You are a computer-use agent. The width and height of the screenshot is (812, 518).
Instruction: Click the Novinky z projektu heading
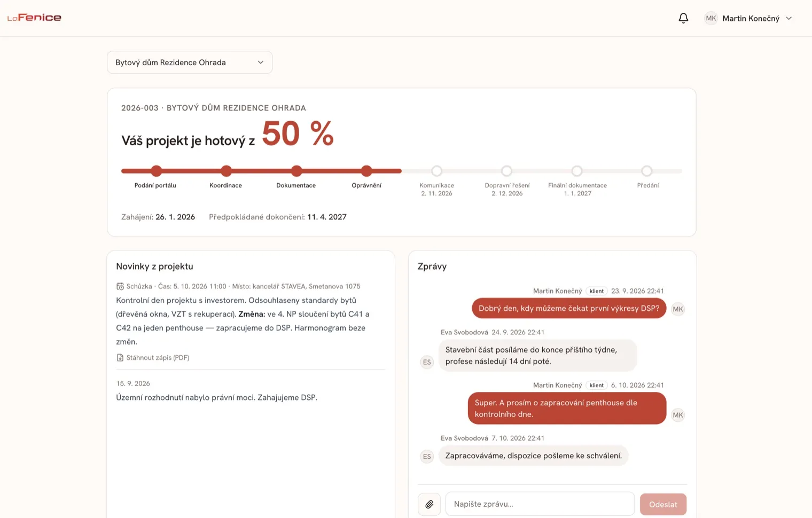pyautogui.click(x=154, y=266)
